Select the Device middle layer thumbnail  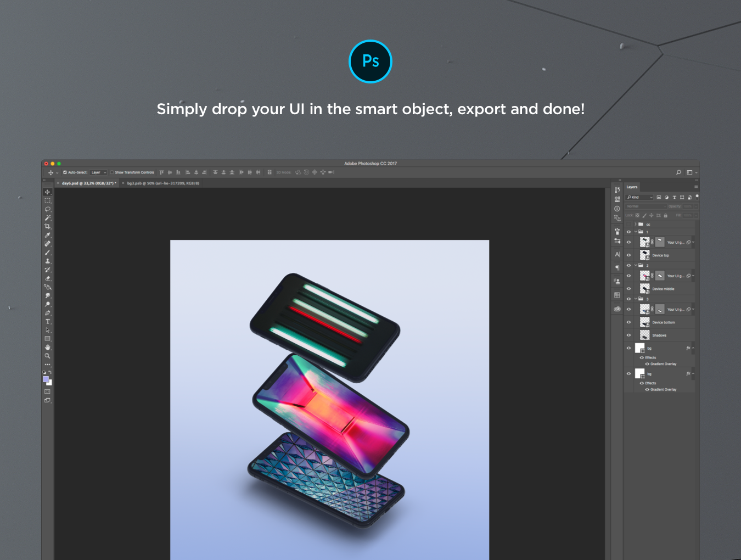[x=645, y=289]
